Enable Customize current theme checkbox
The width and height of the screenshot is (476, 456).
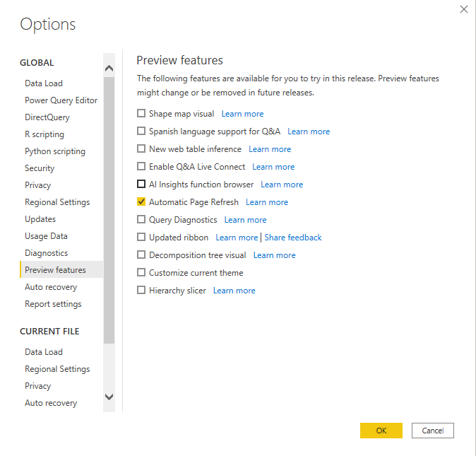point(141,272)
